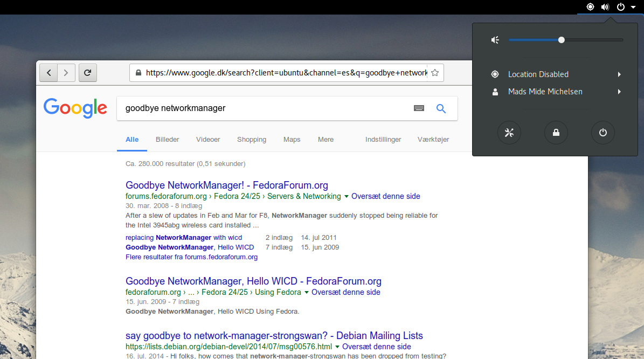Viewport: 644px width, 359px height.
Task: Switch to the Billeder tab
Action: [167, 140]
